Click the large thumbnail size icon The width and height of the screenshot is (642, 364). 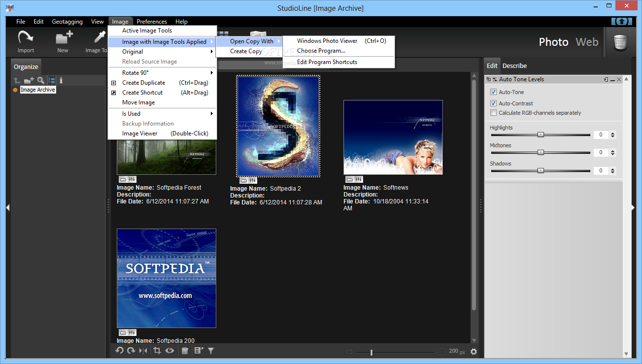click(x=441, y=352)
